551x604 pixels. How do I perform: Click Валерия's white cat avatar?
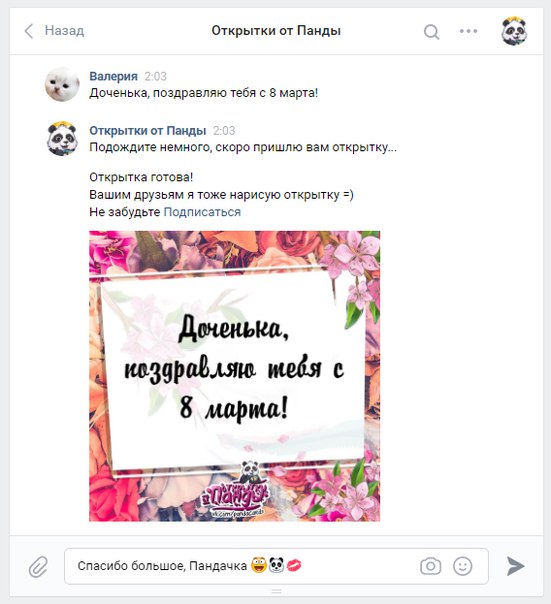coord(62,84)
